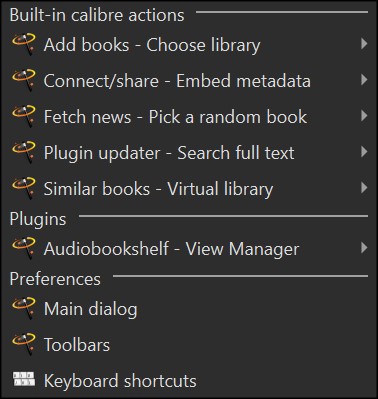
Task: Expand Fetch news - Pick a random book arrow
Action: [364, 116]
